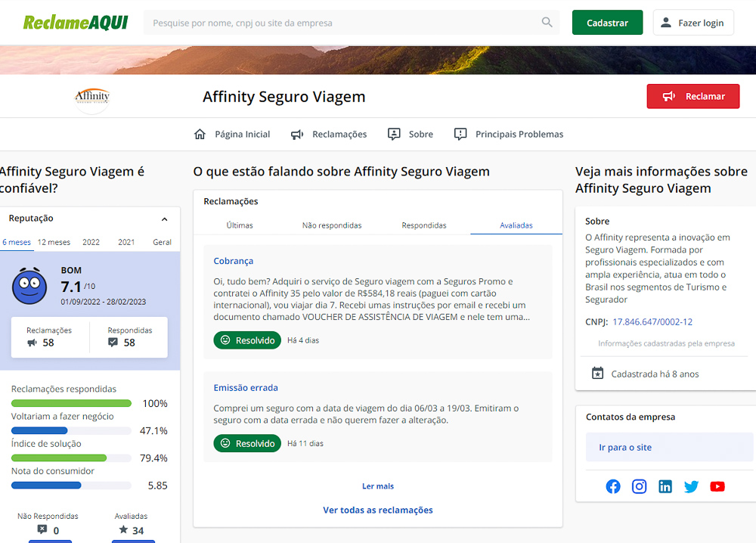
Task: Open the Emissão errada complaint title
Action: click(x=246, y=388)
